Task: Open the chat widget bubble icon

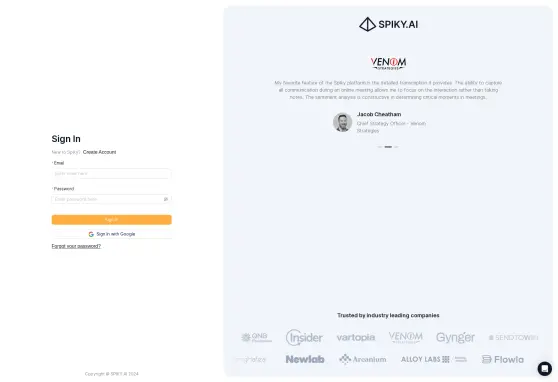Action: (x=544, y=368)
